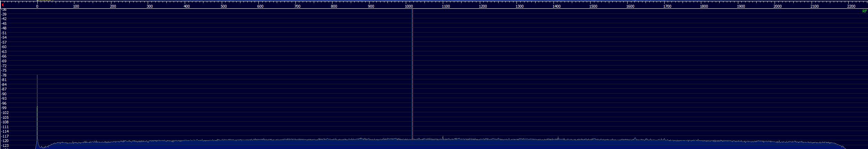Click the red left arrow on the frequency ruler

coord(2,5)
